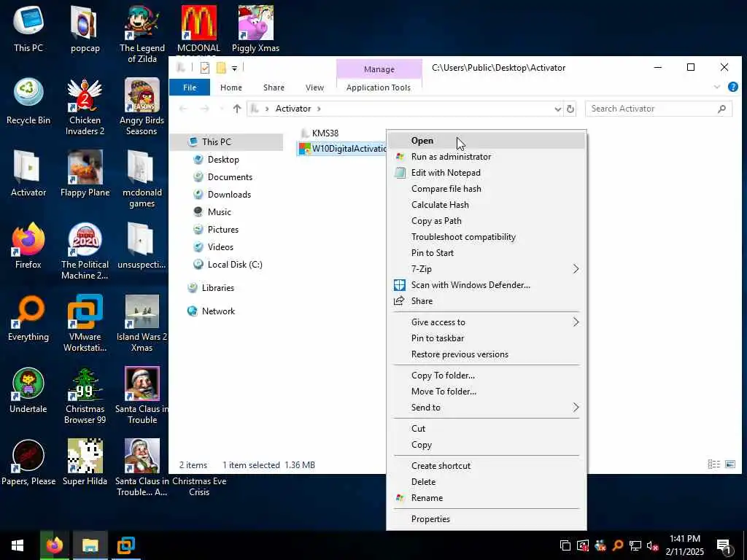This screenshot has height=560, width=747.
Task: Click the volume speaker tray icon
Action: (652, 545)
